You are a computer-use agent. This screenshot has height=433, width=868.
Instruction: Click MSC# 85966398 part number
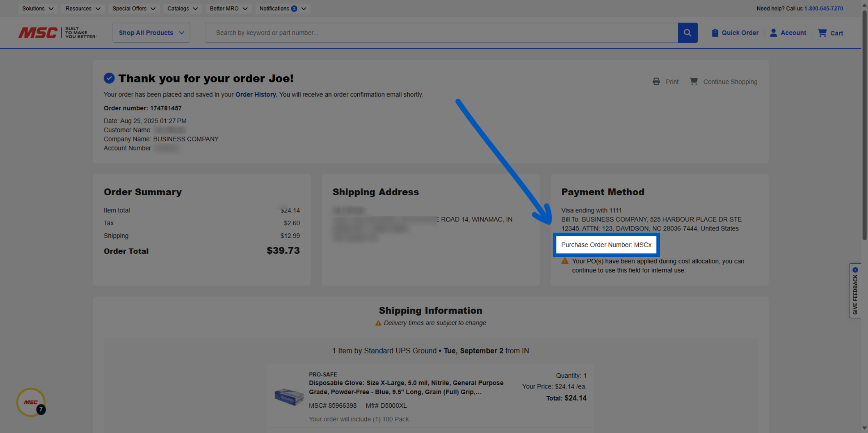point(332,406)
